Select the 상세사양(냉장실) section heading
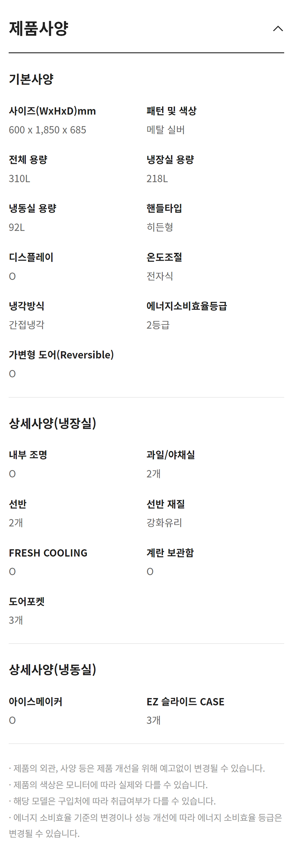 pos(52,423)
